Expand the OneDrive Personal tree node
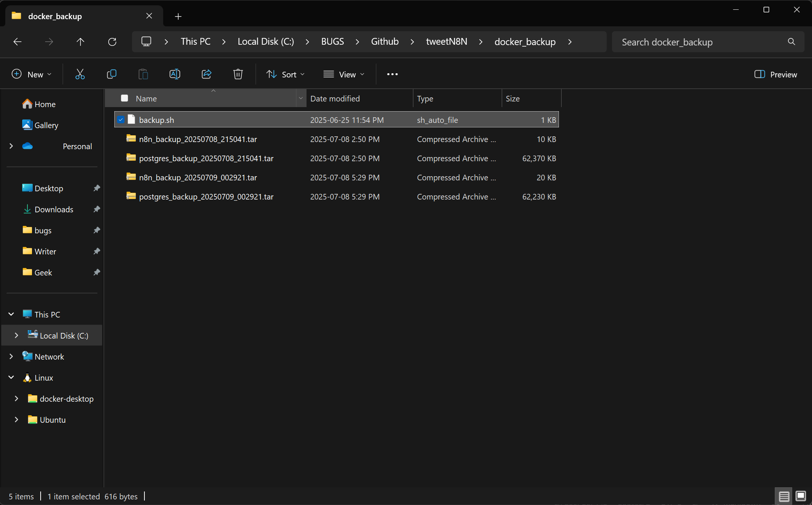This screenshot has height=505, width=812. [x=11, y=146]
